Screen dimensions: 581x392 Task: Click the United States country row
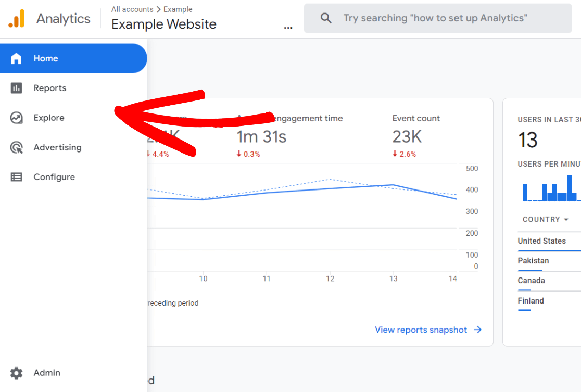[x=541, y=241]
